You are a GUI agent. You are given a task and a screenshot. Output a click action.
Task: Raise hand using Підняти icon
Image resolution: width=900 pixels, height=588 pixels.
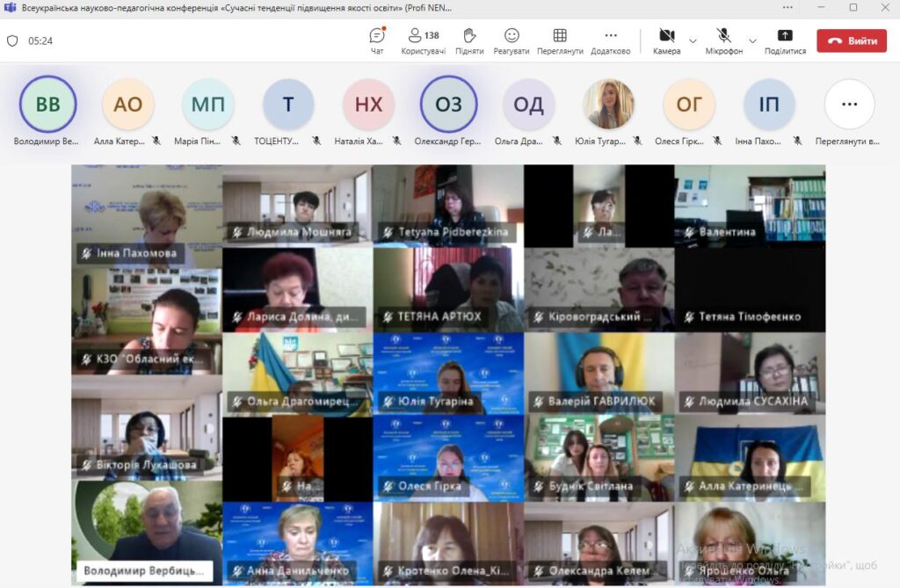point(469,40)
